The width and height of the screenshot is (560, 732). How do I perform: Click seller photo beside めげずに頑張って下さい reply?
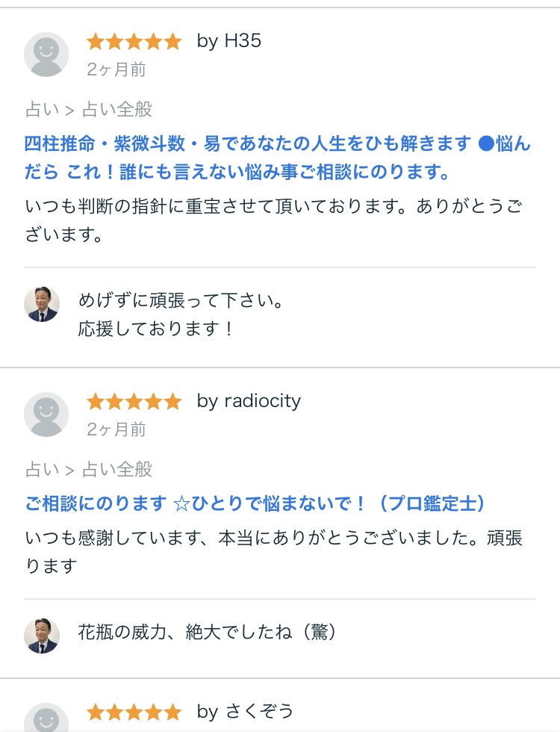tap(42, 304)
